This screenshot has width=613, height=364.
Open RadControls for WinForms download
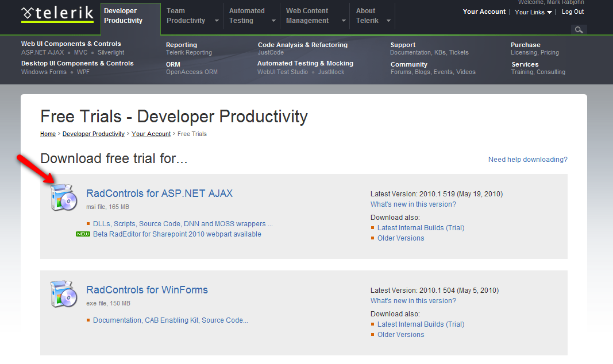point(147,290)
